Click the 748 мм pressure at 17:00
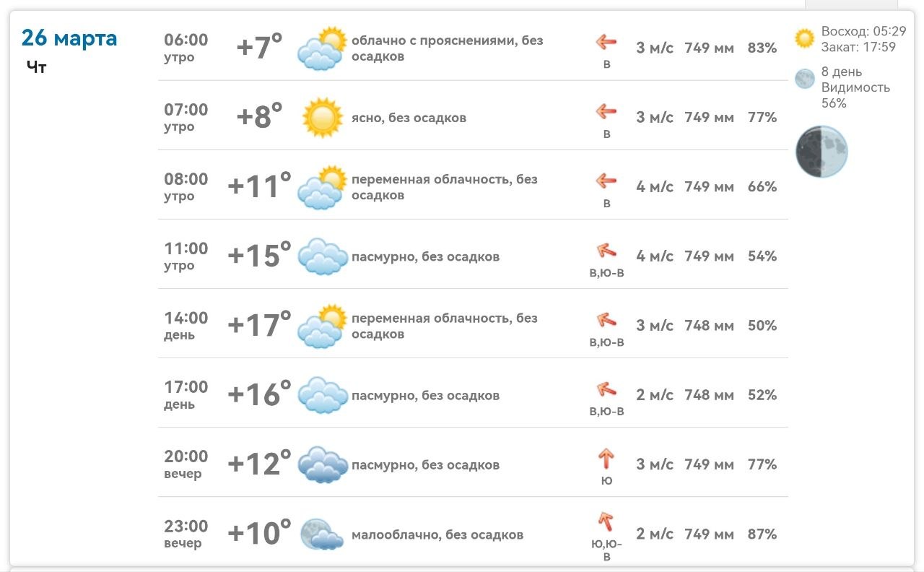This screenshot has width=924, height=572. tap(709, 395)
